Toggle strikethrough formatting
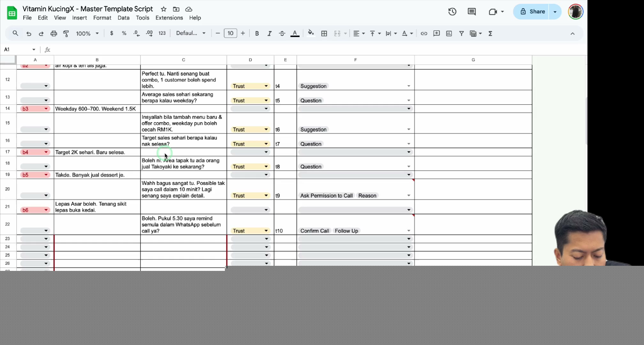This screenshot has height=345, width=644. point(282,33)
